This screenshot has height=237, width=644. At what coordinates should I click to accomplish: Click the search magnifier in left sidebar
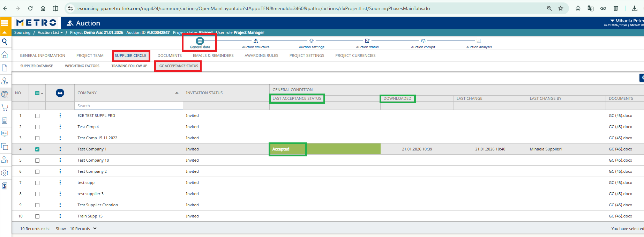(5, 42)
